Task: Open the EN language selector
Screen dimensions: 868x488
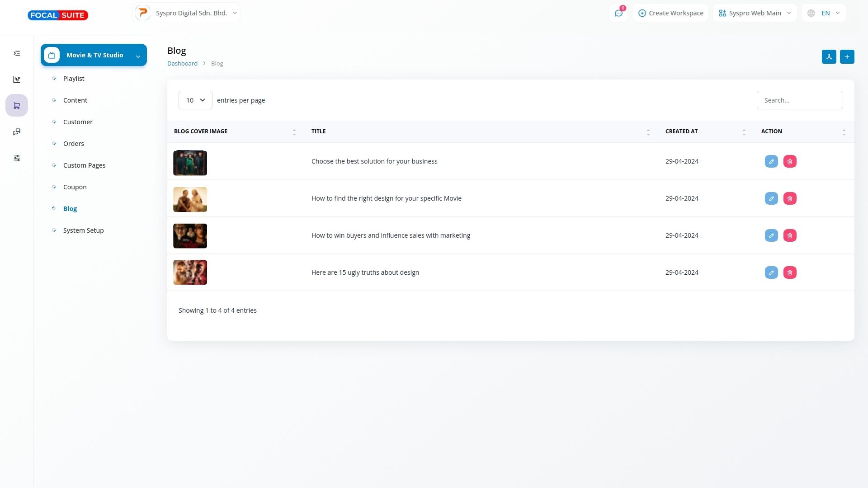Action: click(x=824, y=13)
